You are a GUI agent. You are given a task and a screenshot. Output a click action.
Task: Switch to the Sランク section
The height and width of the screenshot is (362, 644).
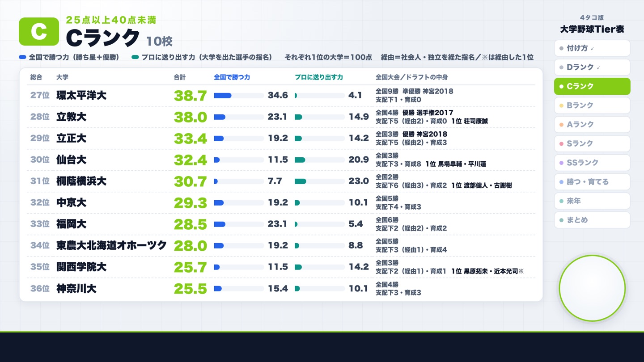592,143
